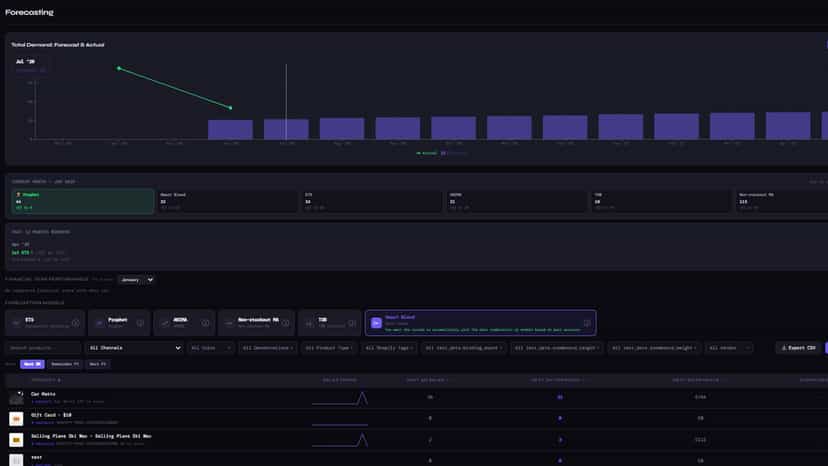Click the Smart Blend purple icon
This screenshot has height=466, width=828.
point(376,323)
